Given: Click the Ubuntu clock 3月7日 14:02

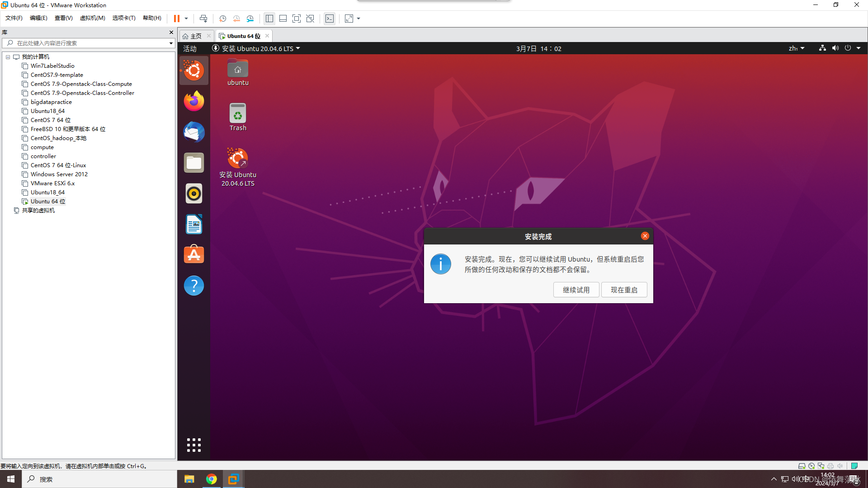Looking at the screenshot, I should point(539,48).
